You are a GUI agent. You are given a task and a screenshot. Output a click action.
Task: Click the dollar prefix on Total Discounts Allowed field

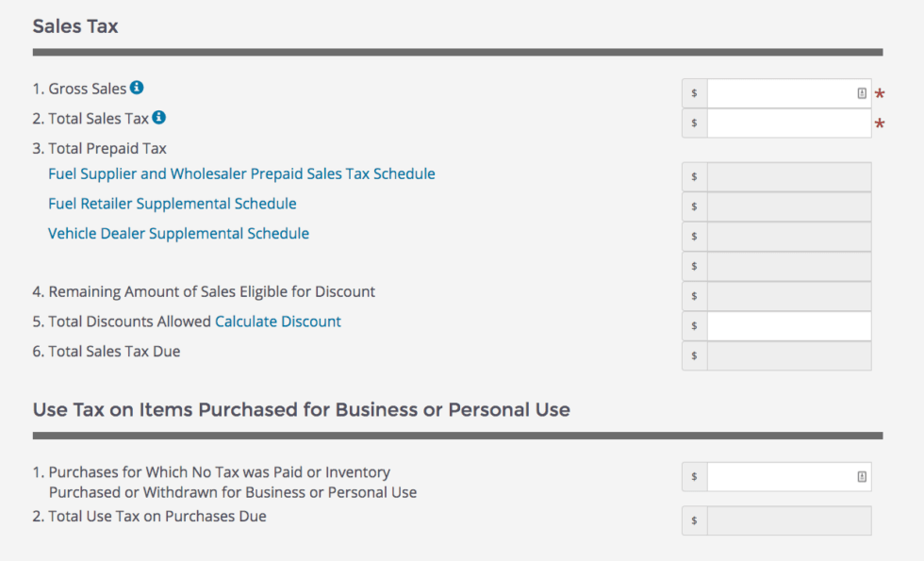tap(694, 325)
